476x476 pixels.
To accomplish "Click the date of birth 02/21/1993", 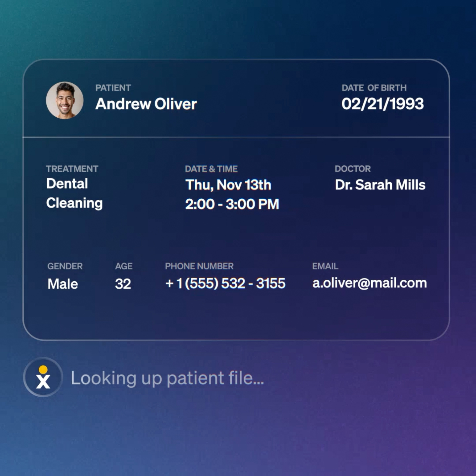I will click(x=382, y=104).
